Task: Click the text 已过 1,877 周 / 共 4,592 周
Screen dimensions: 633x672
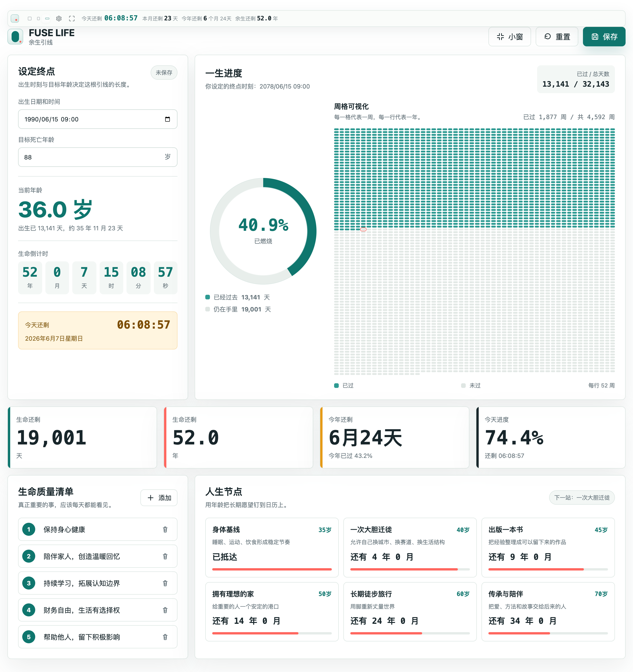Action: click(569, 117)
